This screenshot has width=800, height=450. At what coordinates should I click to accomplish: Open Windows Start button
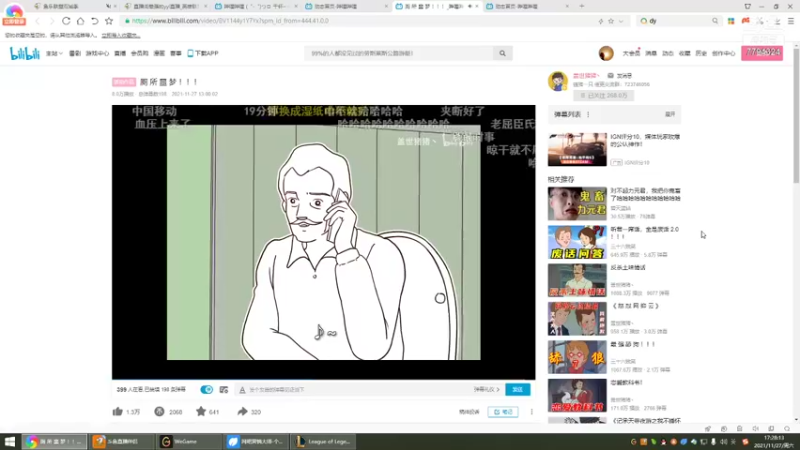pos(10,441)
